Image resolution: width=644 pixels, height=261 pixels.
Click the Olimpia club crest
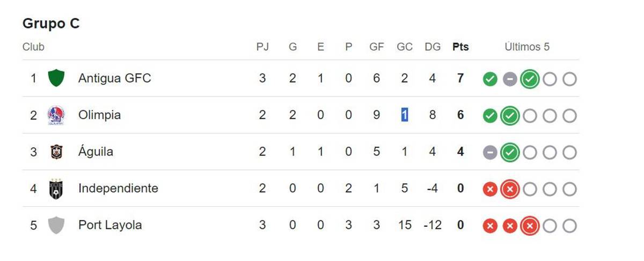[x=56, y=115]
